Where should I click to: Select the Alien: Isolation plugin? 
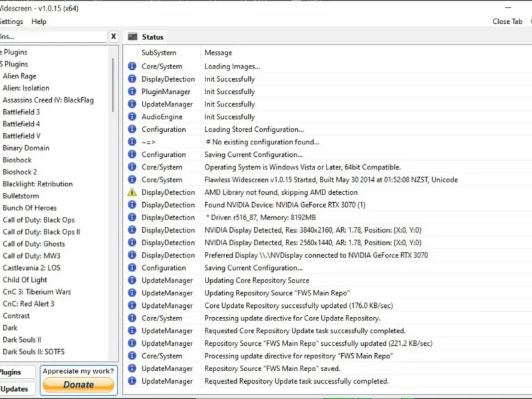26,88
